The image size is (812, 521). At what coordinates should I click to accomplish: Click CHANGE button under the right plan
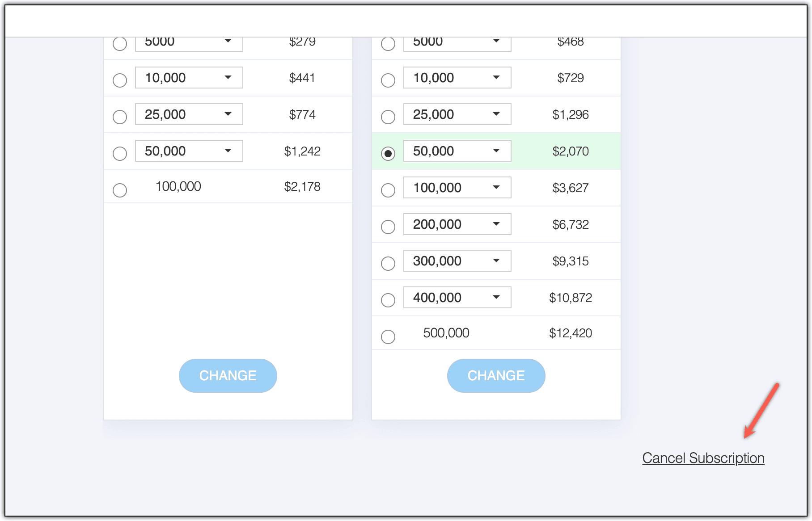click(496, 376)
